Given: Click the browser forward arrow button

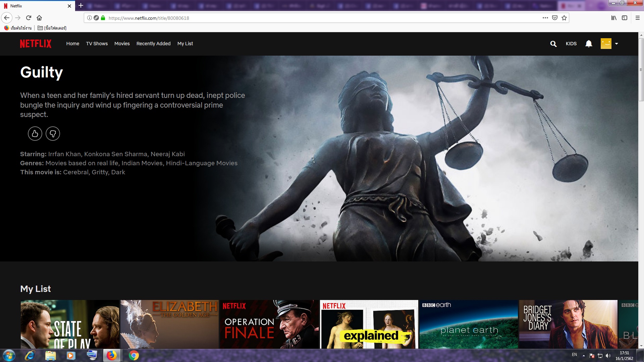Looking at the screenshot, I should pyautogui.click(x=18, y=18).
